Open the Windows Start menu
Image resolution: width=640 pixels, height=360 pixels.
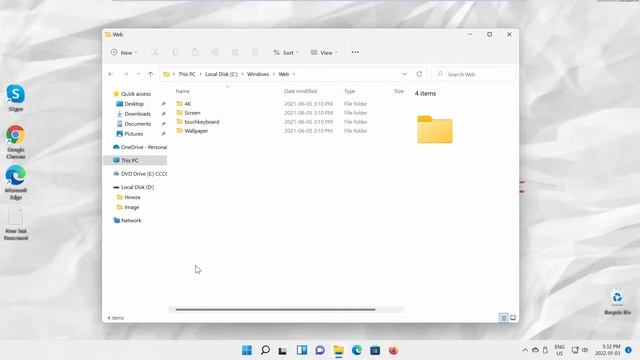point(247,350)
